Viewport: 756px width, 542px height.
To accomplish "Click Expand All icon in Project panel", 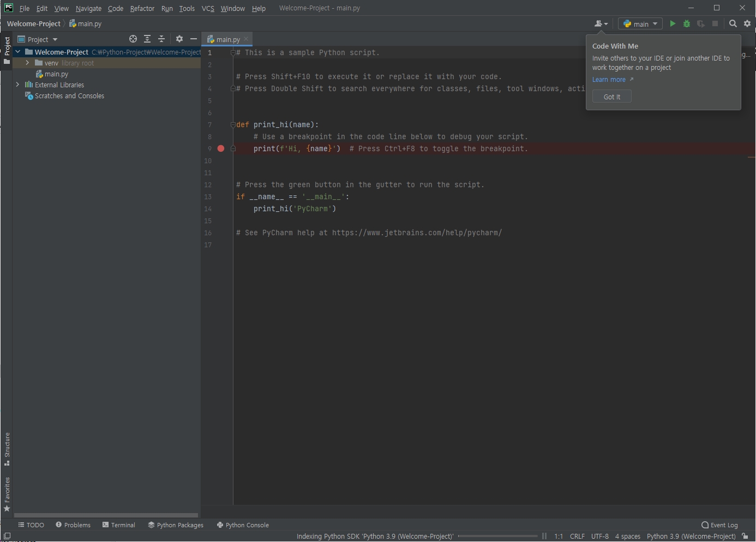I will pyautogui.click(x=147, y=39).
